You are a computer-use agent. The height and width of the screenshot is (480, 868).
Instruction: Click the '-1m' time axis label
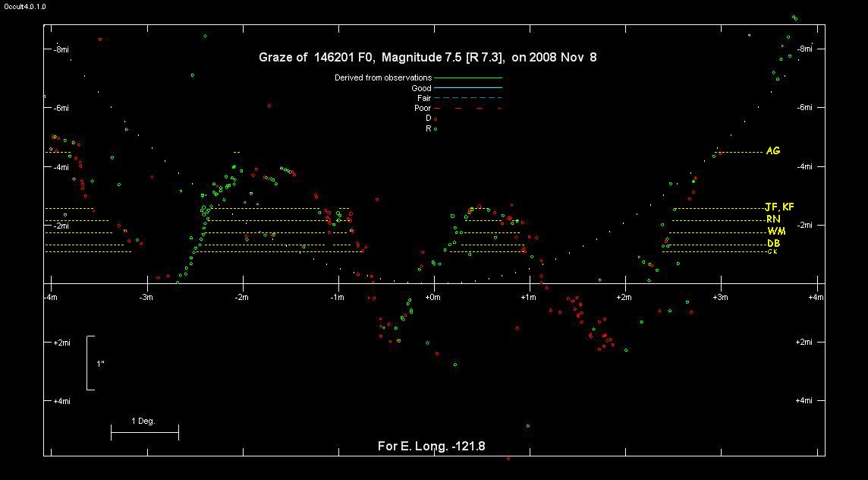(x=337, y=298)
